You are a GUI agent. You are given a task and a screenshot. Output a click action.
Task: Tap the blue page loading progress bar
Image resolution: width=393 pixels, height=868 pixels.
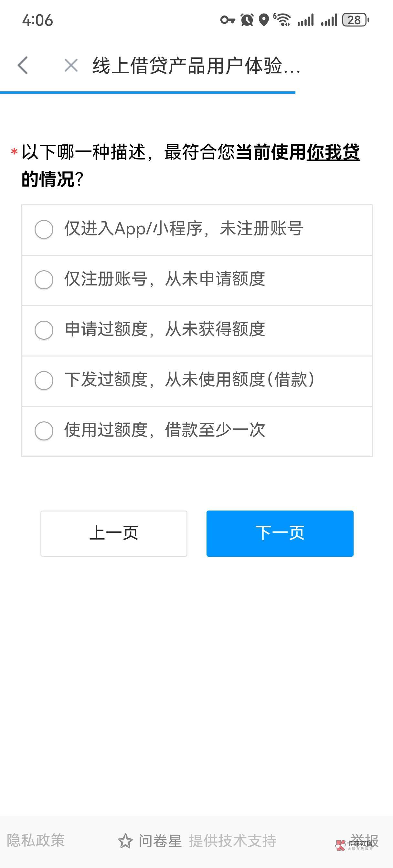coord(147,92)
